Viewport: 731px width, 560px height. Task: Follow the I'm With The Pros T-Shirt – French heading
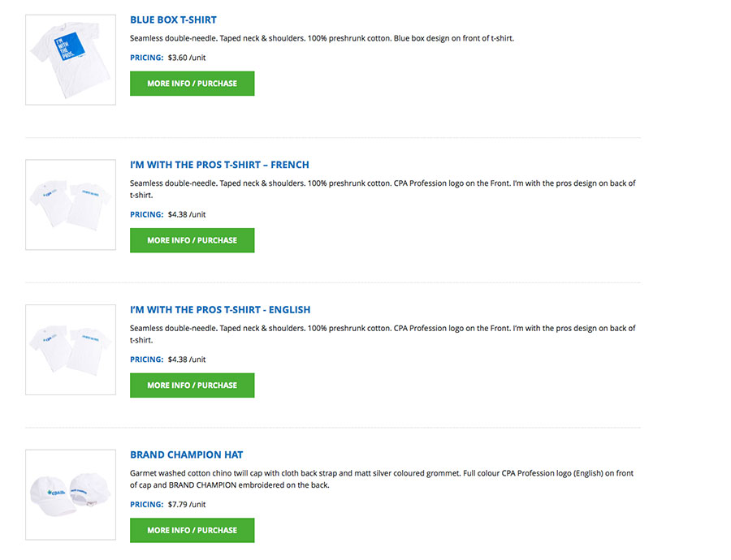click(219, 165)
